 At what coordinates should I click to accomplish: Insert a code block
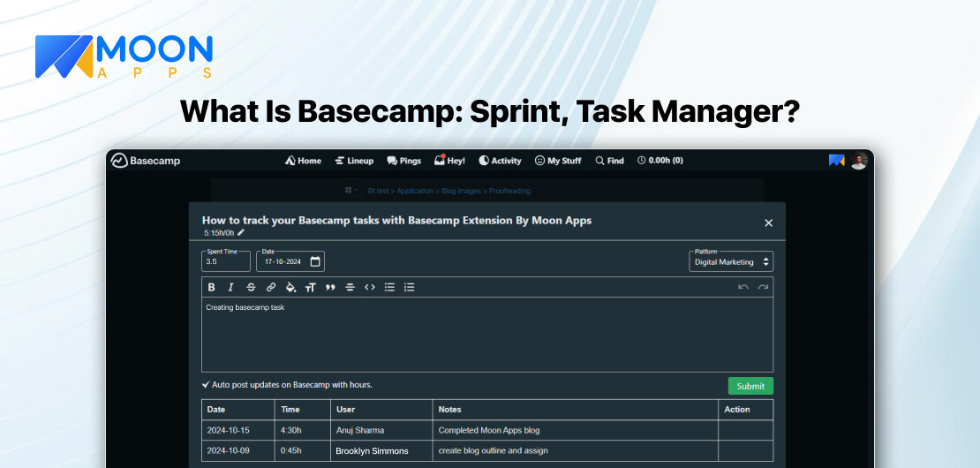pyautogui.click(x=370, y=288)
